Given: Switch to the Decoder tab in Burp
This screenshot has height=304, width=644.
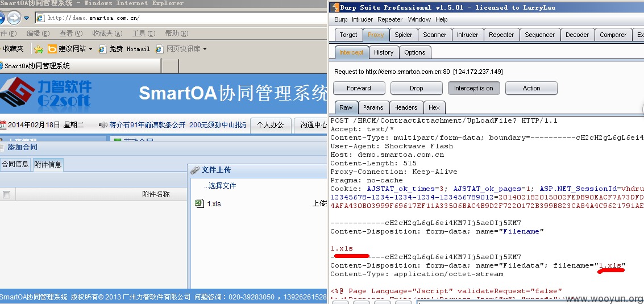Looking at the screenshot, I should point(577,35).
